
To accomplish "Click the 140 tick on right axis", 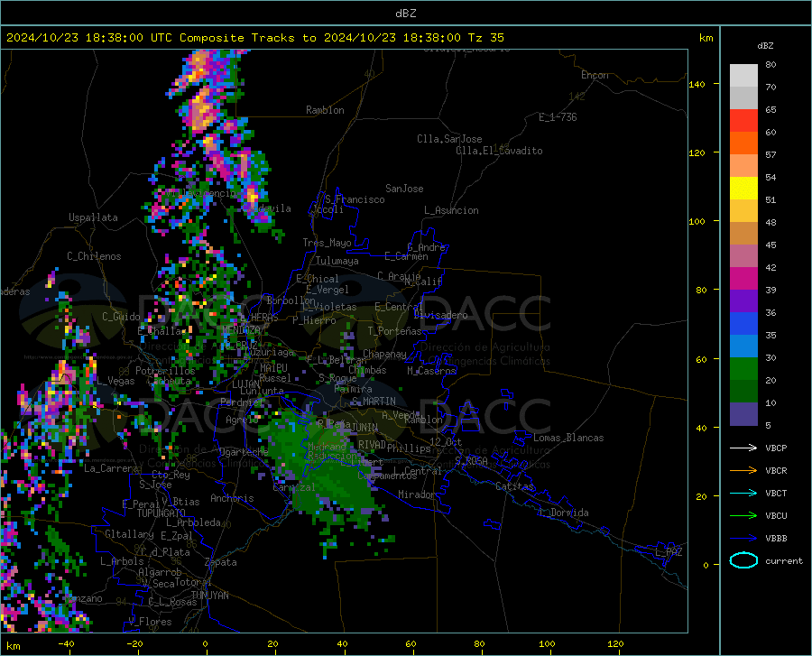I will pos(697,84).
